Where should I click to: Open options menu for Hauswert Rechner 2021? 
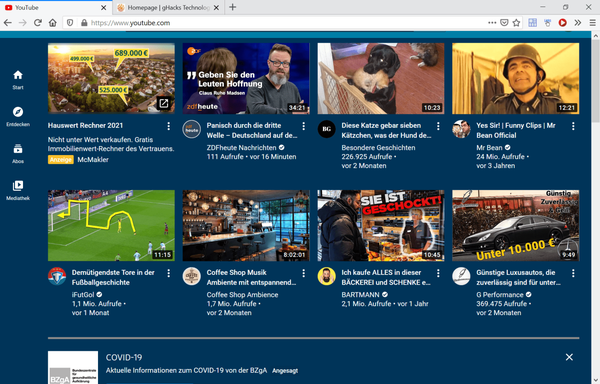pos(168,126)
